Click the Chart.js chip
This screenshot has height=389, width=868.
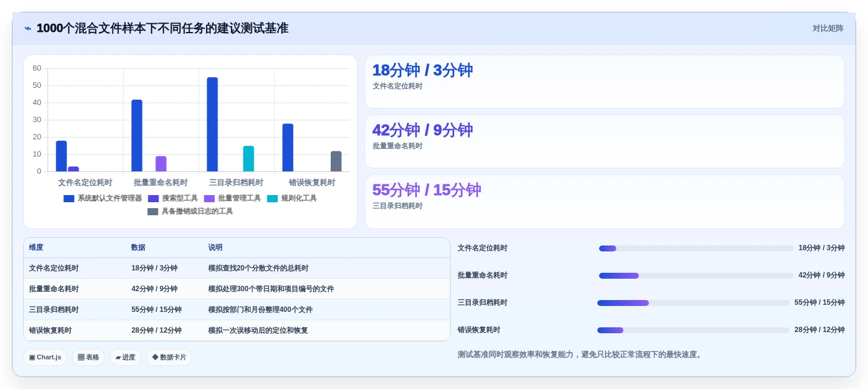click(x=45, y=358)
